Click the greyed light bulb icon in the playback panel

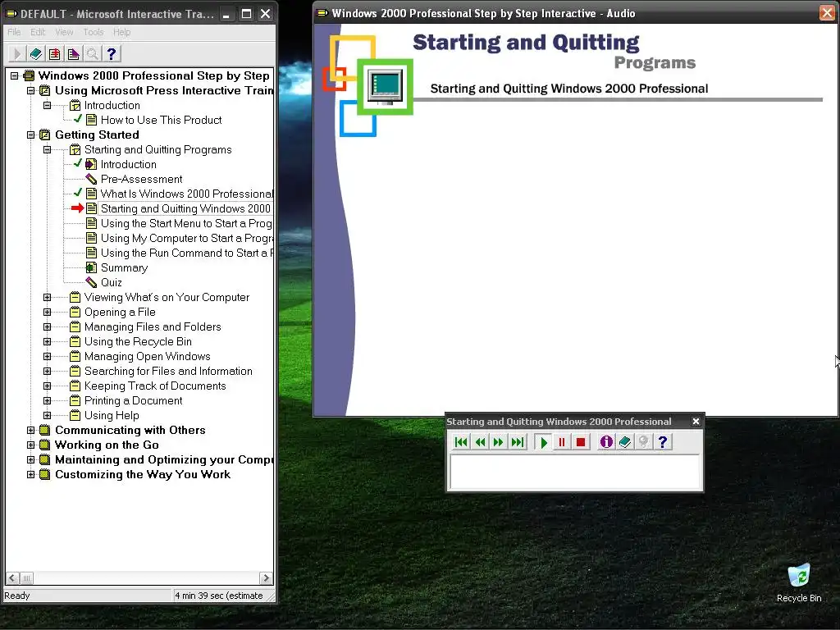(643, 442)
